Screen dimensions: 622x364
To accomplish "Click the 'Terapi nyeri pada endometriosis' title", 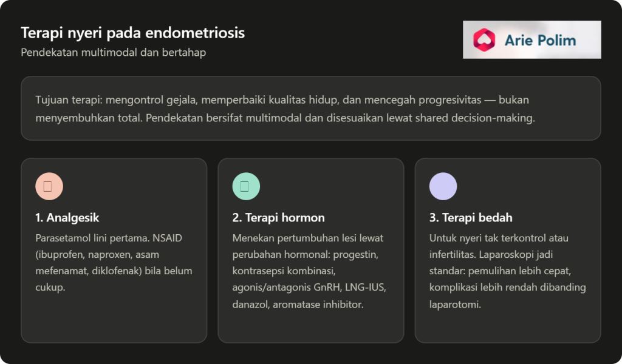I will (x=133, y=33).
